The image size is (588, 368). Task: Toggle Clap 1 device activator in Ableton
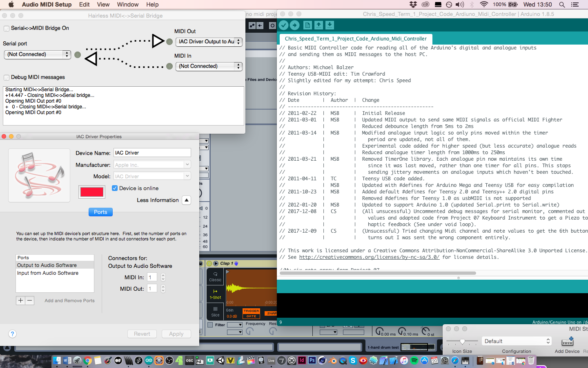tap(209, 263)
